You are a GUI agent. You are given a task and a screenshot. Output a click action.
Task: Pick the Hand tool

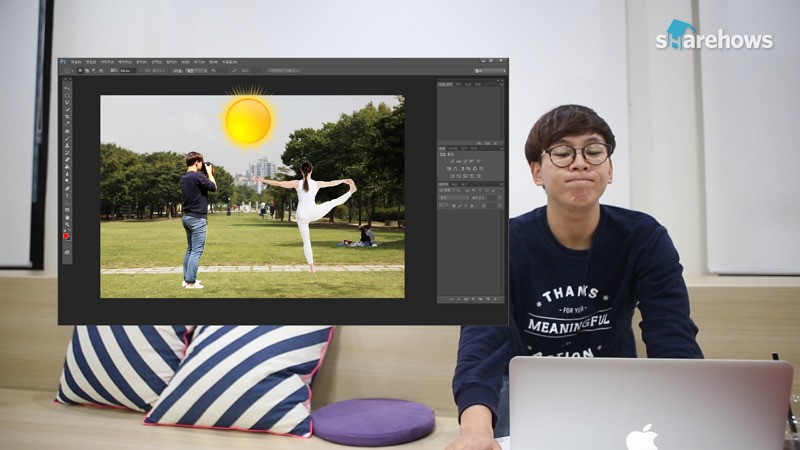(67, 218)
